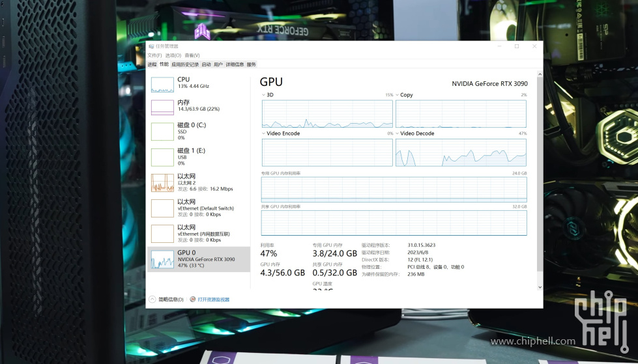
Task: Click the 3.8/24.0 GB dedicated memory value
Action: coord(334,254)
